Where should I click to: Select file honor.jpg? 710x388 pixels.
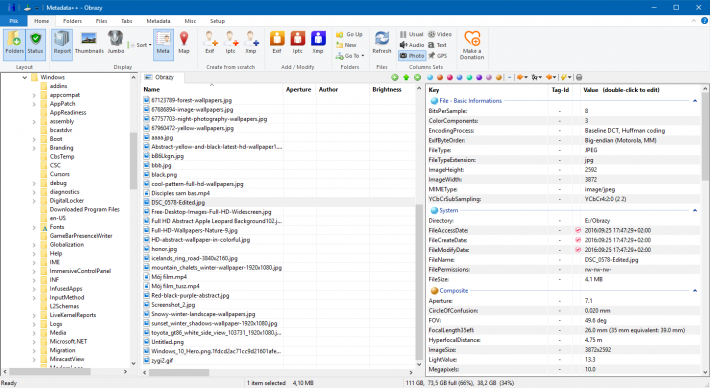pyautogui.click(x=164, y=249)
